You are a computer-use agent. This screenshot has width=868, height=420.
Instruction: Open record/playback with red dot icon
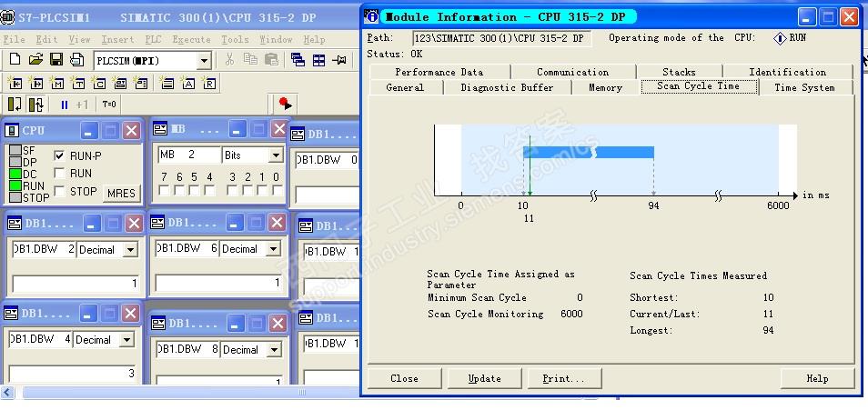click(286, 103)
